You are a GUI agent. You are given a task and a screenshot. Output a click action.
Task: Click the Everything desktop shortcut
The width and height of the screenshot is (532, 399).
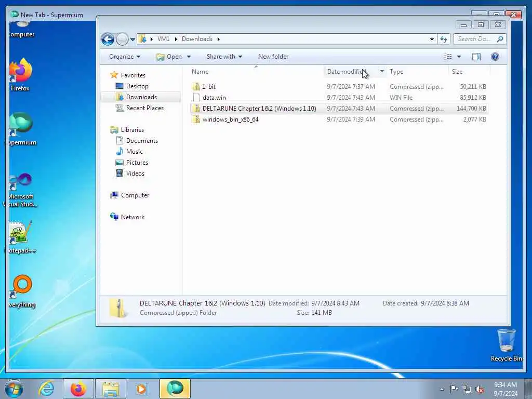(22, 291)
